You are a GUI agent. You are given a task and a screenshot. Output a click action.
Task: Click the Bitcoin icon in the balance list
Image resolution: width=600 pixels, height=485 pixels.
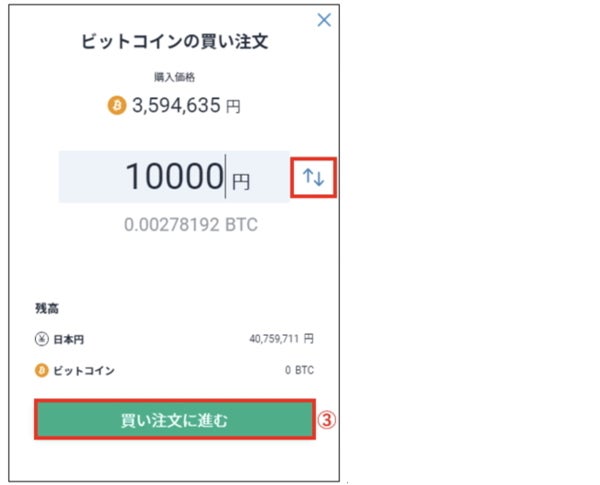[x=42, y=370]
